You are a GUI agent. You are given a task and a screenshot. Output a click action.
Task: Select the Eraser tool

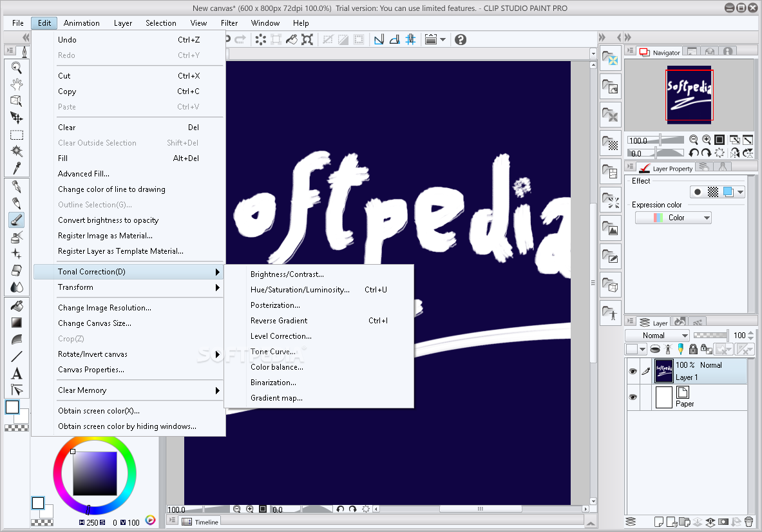pyautogui.click(x=17, y=271)
